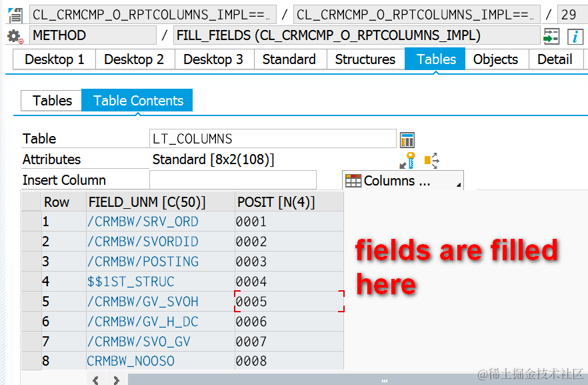The image size is (588, 385).
Task: Click the first CL_CRMCMP_O_RPTCOLUMNS_IMPL program field
Action: 153,15
